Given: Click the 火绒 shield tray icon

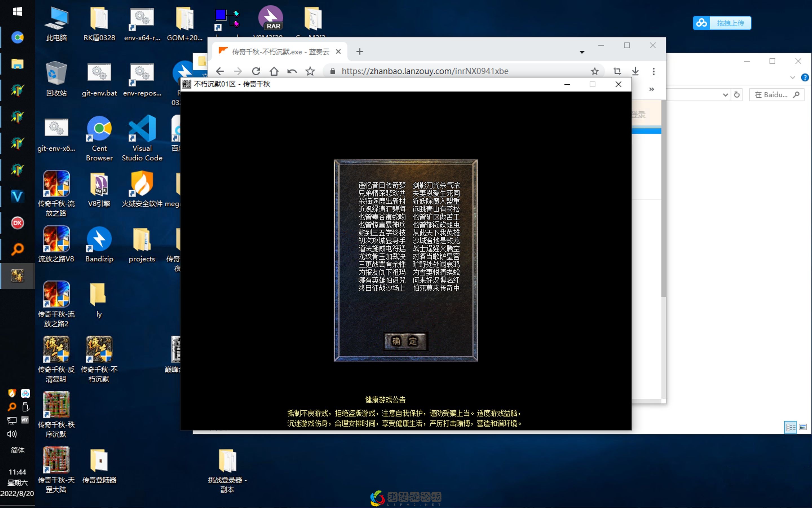Looking at the screenshot, I should 12,393.
